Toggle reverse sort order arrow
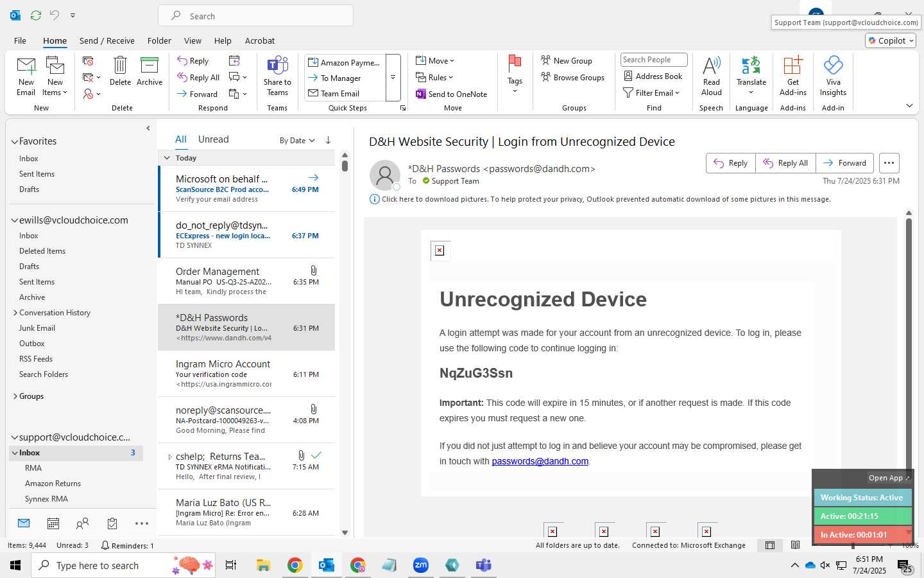This screenshot has height=578, width=924. coord(328,140)
